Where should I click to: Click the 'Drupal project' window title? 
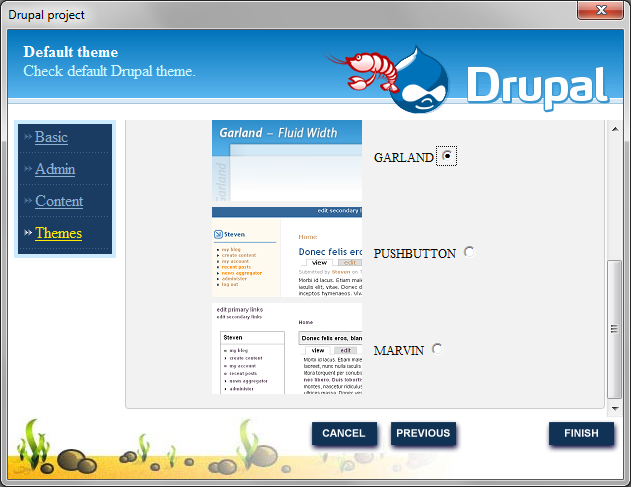click(46, 15)
